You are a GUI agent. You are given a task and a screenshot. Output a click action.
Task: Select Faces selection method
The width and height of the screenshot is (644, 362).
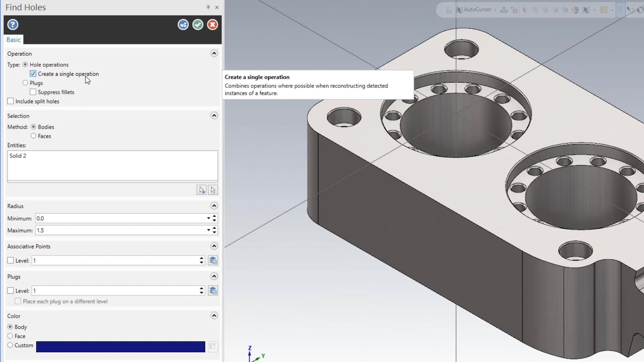coord(34,136)
